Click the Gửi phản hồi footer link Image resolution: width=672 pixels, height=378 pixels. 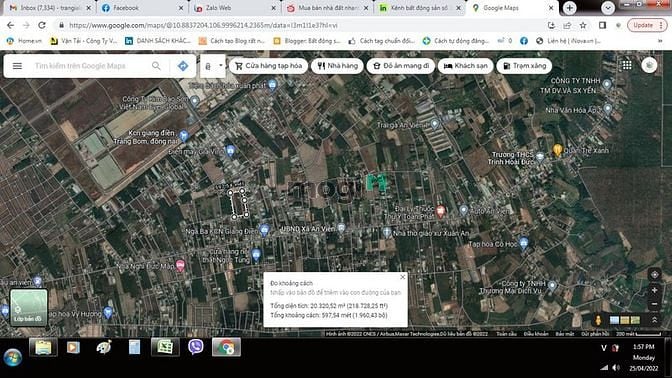tap(595, 334)
